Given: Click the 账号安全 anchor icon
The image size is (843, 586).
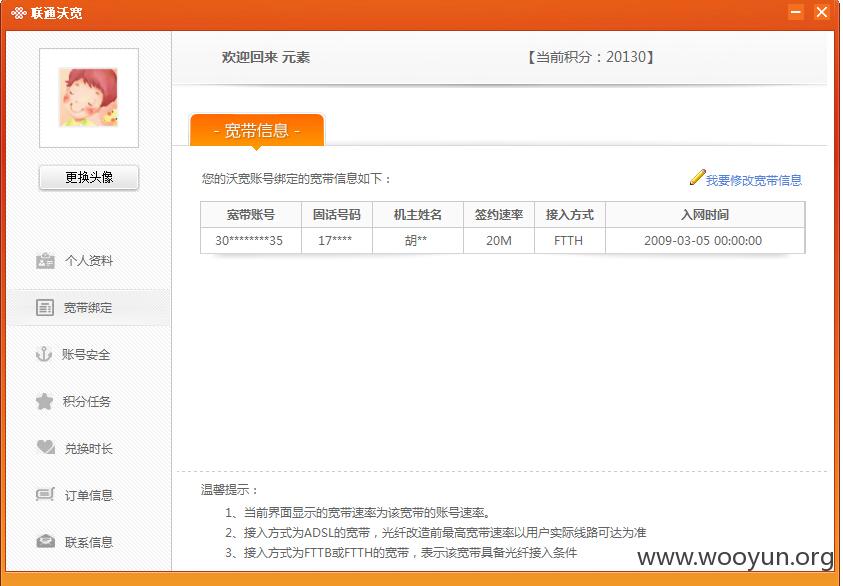Looking at the screenshot, I should pos(44,354).
